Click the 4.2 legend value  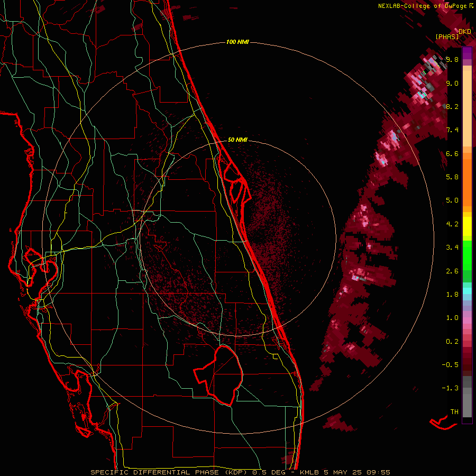click(x=452, y=224)
